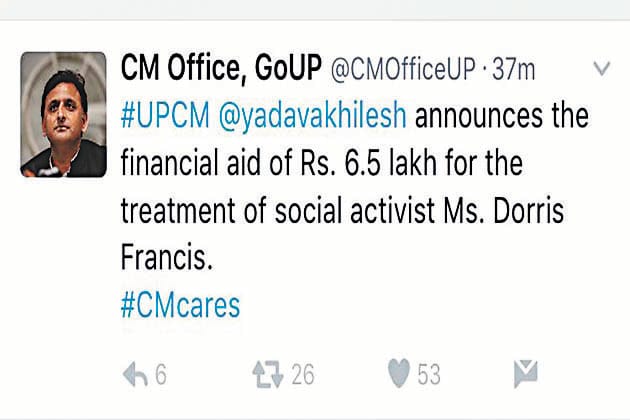Retweet this post using the retweet icon
The image size is (630, 420).
tap(267, 374)
